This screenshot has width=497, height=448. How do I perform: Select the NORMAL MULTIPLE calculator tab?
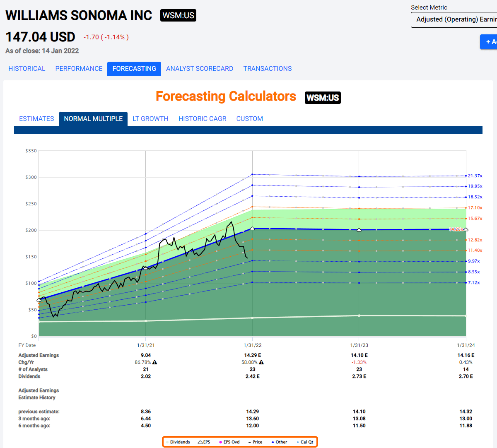93,118
